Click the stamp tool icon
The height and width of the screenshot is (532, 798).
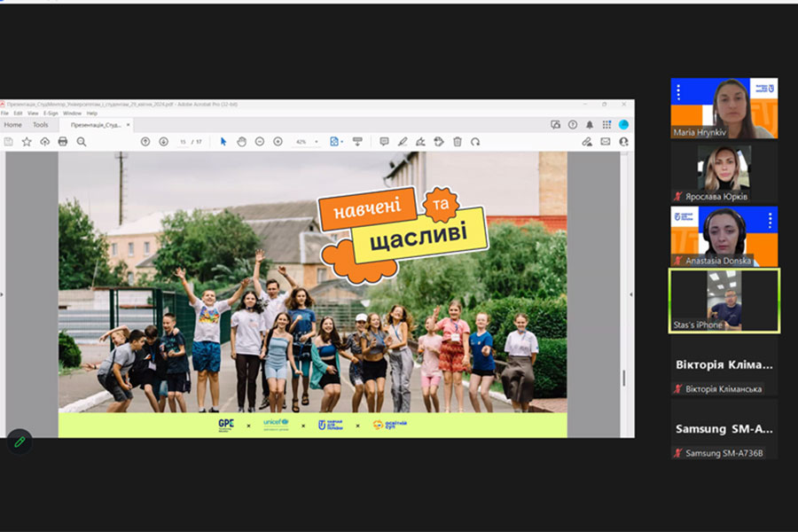[x=439, y=142]
